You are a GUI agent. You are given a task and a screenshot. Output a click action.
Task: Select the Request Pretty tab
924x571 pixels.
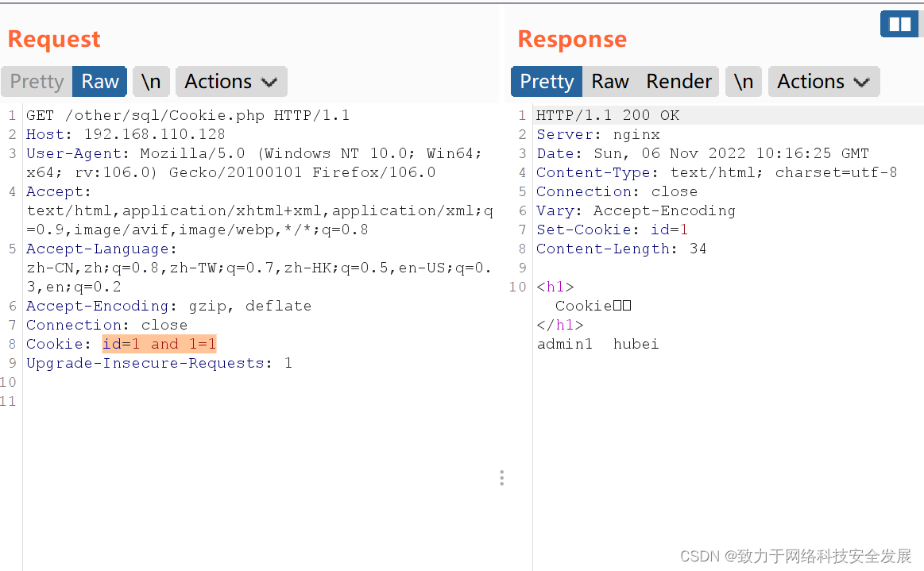point(37,81)
